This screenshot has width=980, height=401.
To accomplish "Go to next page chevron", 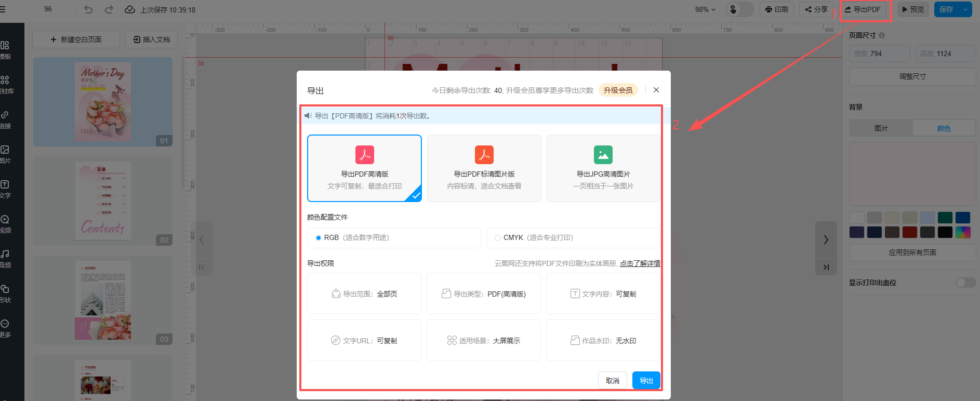I will [x=826, y=239].
